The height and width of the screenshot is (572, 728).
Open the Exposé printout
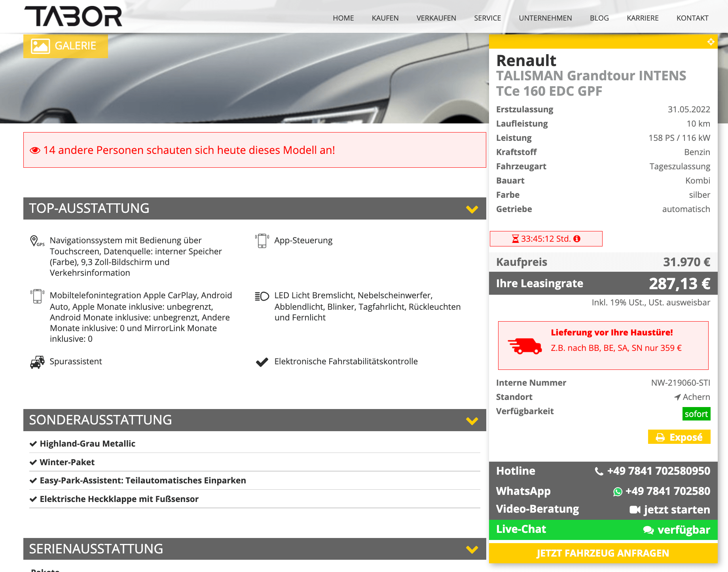(679, 437)
